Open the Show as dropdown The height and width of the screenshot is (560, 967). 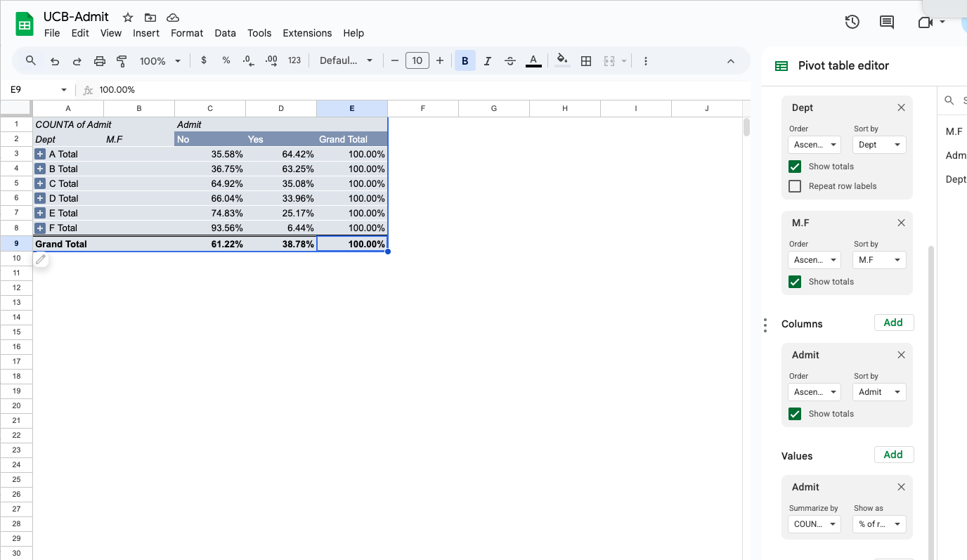[x=879, y=524]
